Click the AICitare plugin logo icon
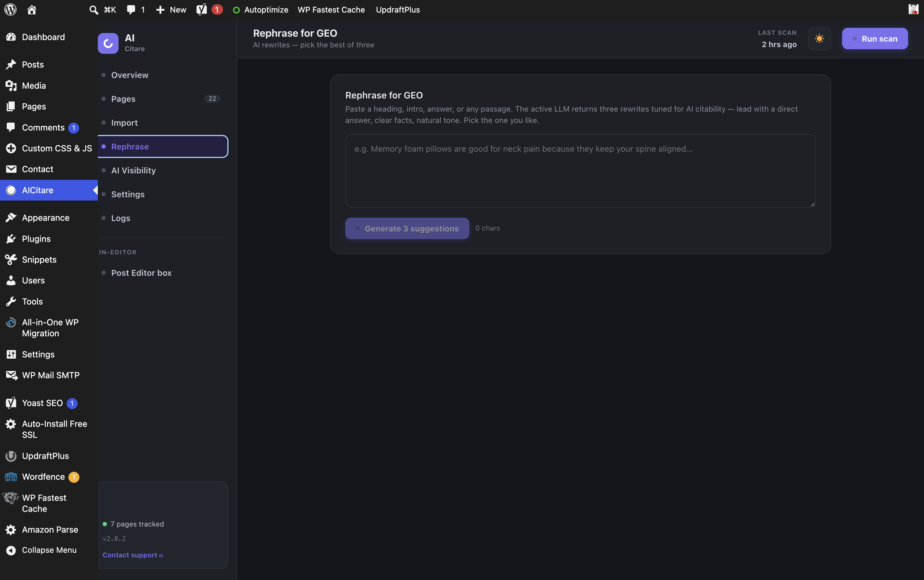This screenshot has width=924, height=580. (108, 43)
